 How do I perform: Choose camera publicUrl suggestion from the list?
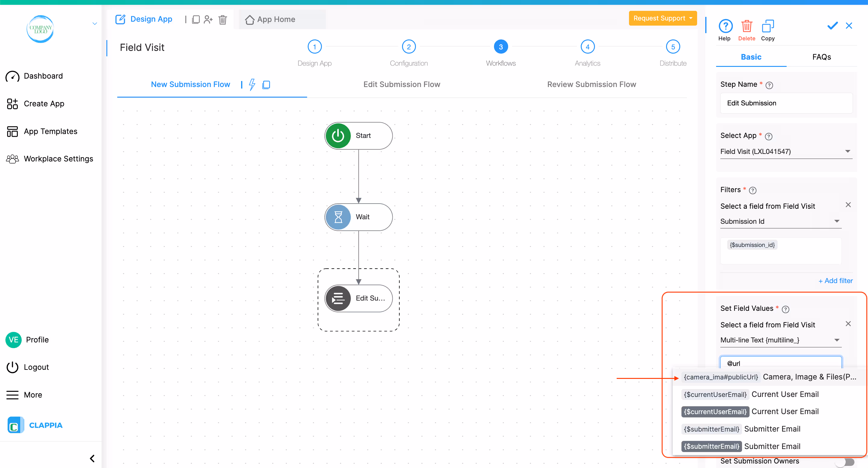point(769,377)
